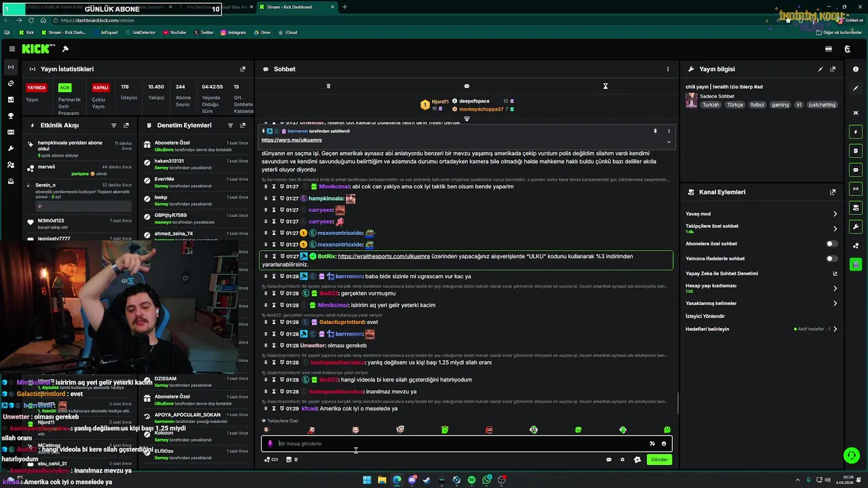Unpin the pinned message with pin icon
Viewport: 868px width, 488px height.
tap(655, 131)
